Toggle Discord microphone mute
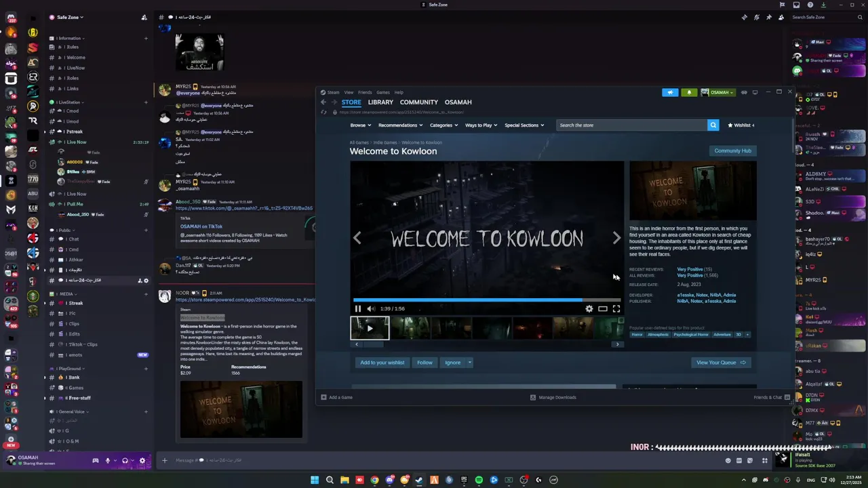Viewport: 868px width, 488px height. click(x=107, y=461)
